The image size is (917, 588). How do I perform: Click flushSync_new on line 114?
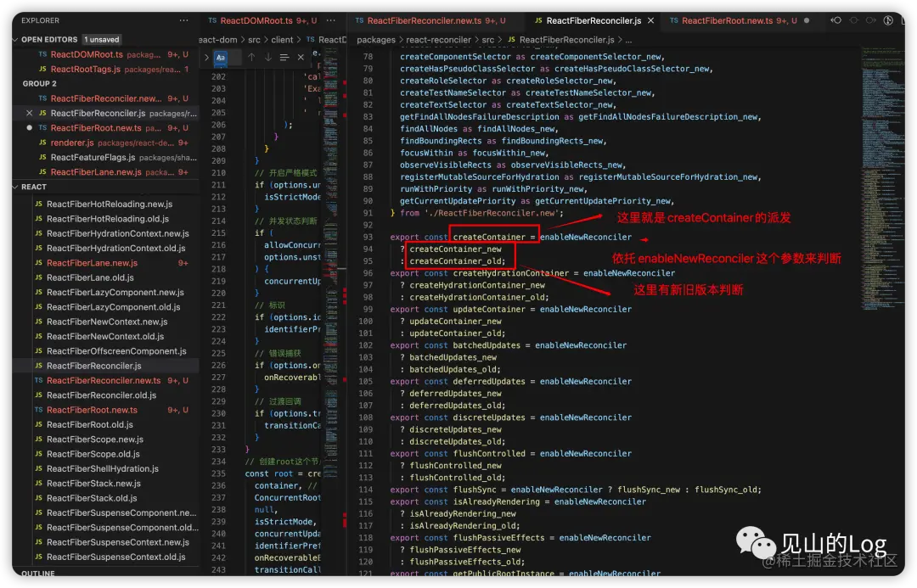[649, 490]
